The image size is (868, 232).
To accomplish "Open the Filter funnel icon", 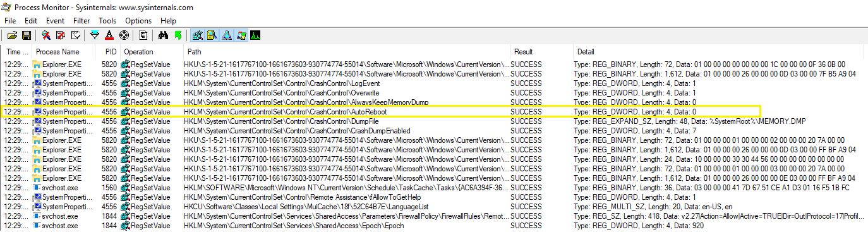I will (95, 35).
